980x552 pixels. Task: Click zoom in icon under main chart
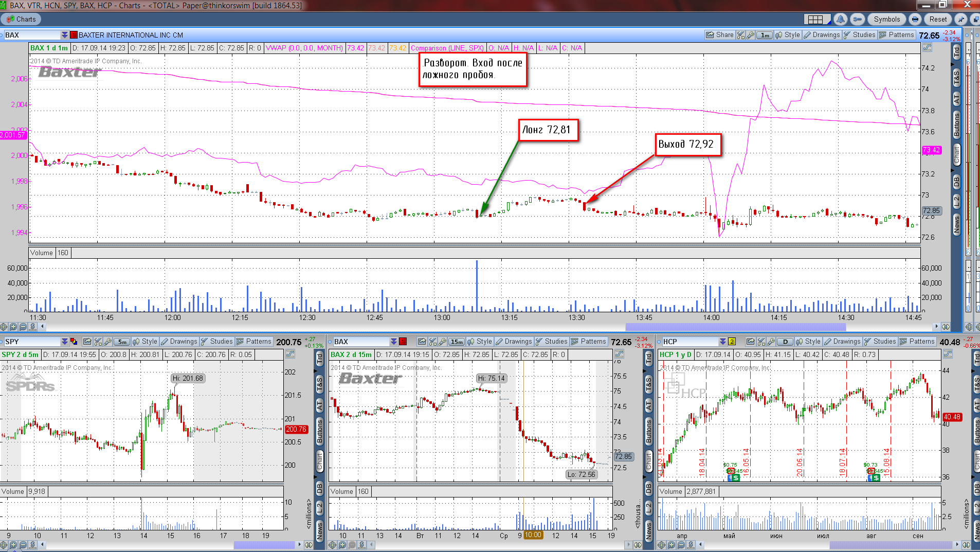coord(13,327)
